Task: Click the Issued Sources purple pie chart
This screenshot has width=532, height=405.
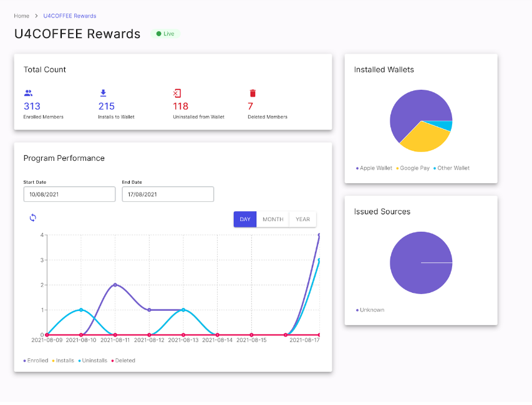Action: point(421,263)
